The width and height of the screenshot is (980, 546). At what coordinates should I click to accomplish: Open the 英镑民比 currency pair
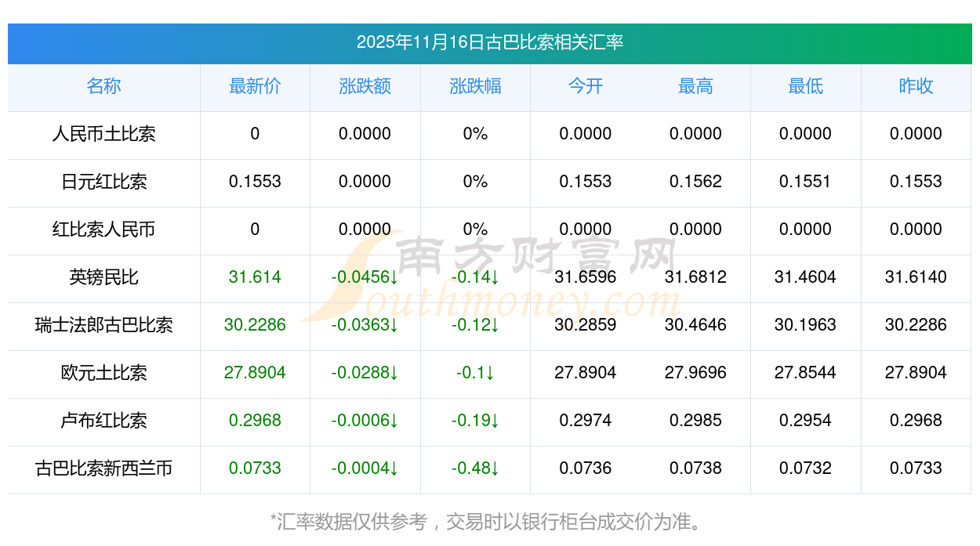click(103, 277)
